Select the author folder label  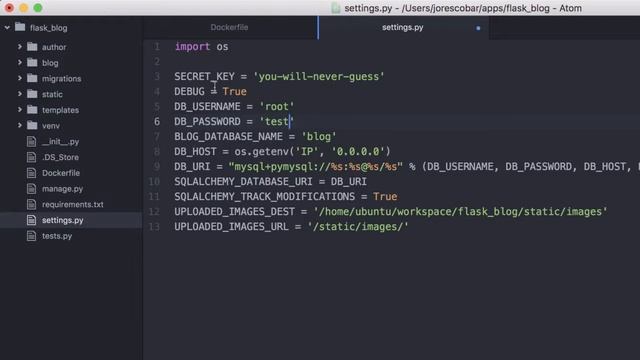[54, 47]
